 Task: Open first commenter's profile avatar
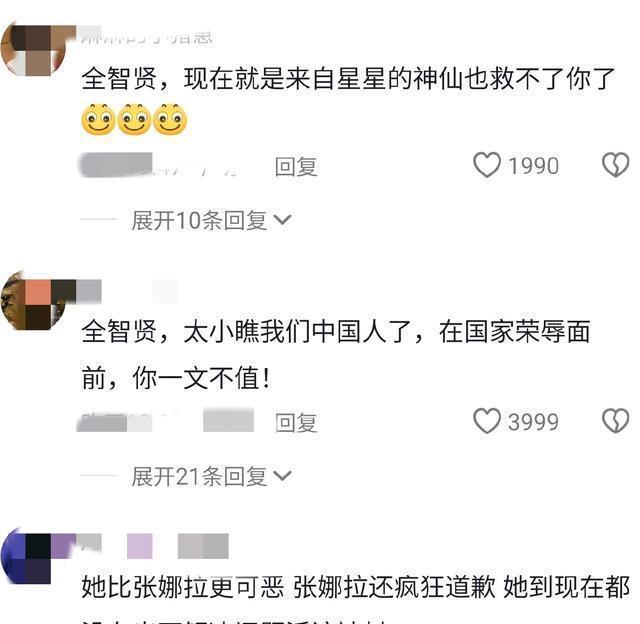35,50
